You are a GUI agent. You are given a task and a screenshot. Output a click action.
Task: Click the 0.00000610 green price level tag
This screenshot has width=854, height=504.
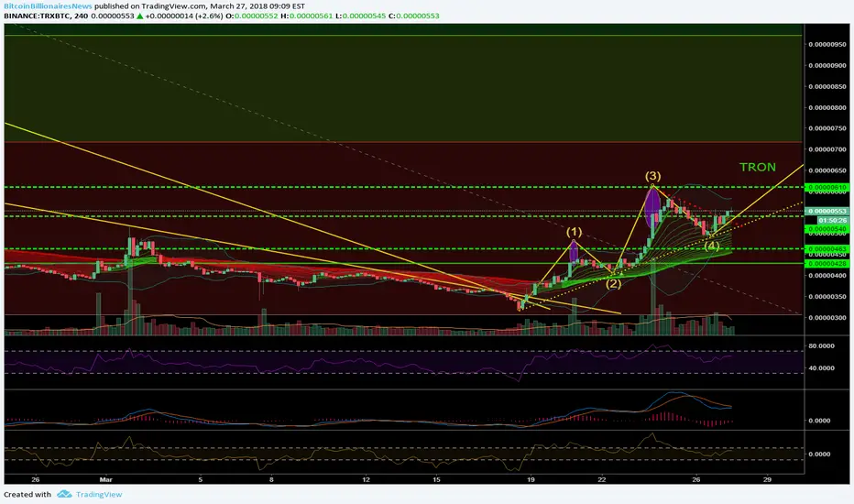[x=827, y=188]
